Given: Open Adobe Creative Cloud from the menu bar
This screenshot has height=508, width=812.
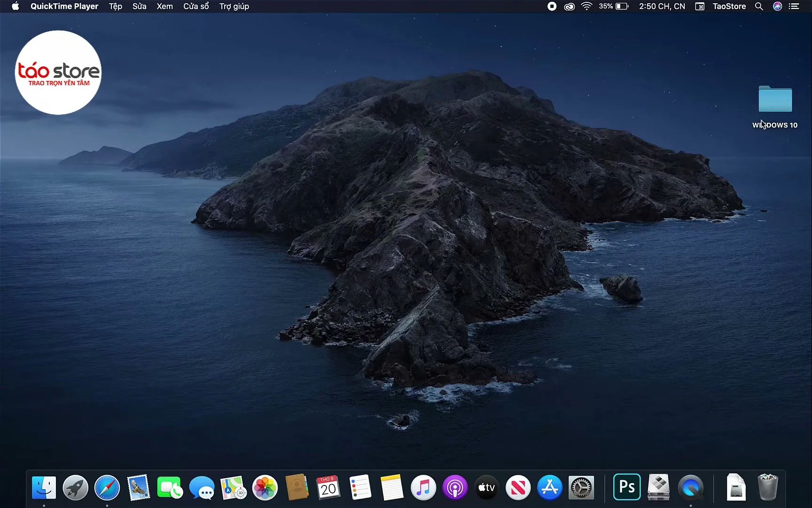Looking at the screenshot, I should click(569, 6).
